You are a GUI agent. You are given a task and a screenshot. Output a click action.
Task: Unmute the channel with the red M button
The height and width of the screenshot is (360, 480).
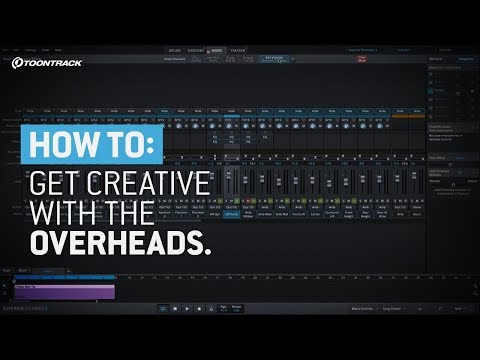click(248, 201)
